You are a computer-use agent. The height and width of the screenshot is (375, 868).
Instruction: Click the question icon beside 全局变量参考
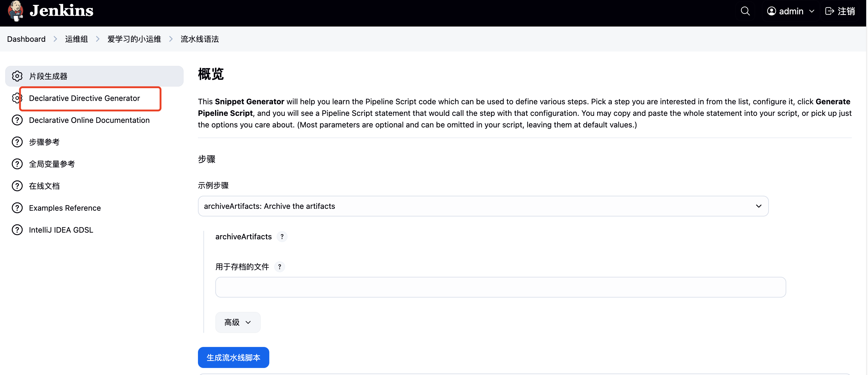click(x=17, y=164)
